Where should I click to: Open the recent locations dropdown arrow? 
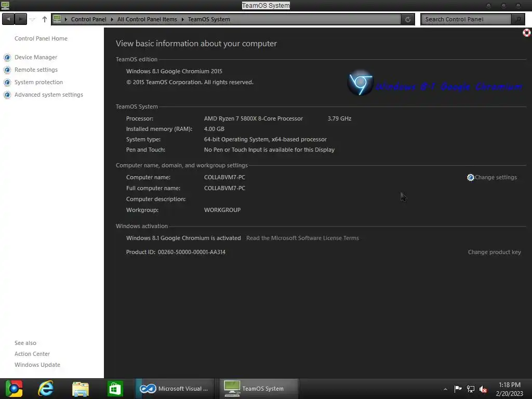33,20
